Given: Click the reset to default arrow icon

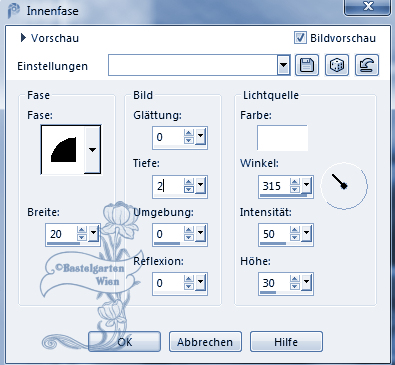Looking at the screenshot, I should 367,65.
